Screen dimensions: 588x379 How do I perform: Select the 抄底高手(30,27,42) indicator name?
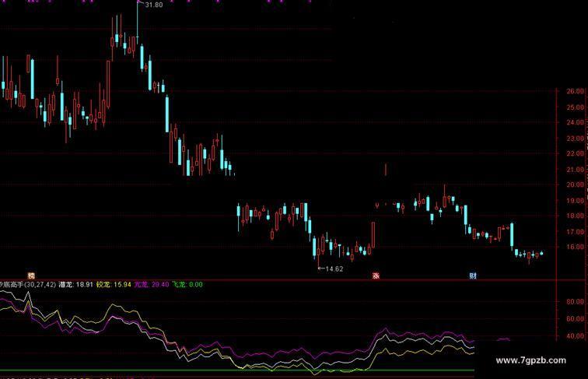[28, 284]
